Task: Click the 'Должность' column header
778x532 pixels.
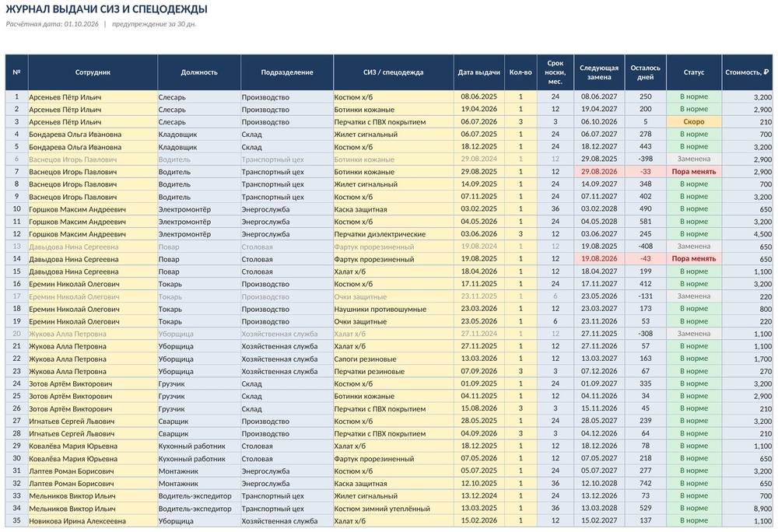Action: (199, 72)
